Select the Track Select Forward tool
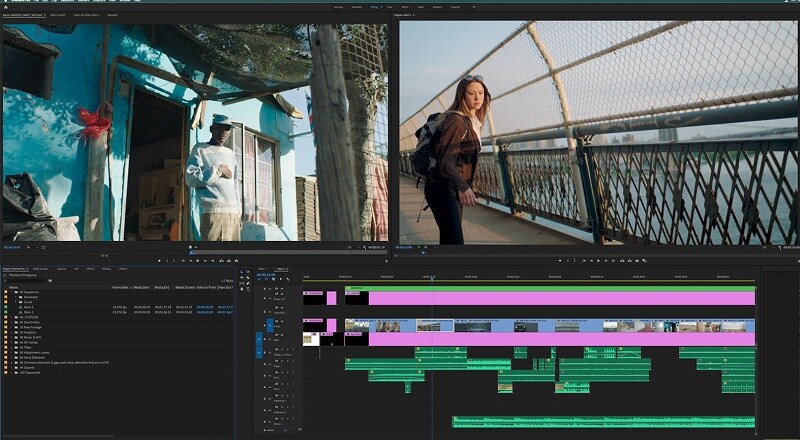 click(248, 272)
